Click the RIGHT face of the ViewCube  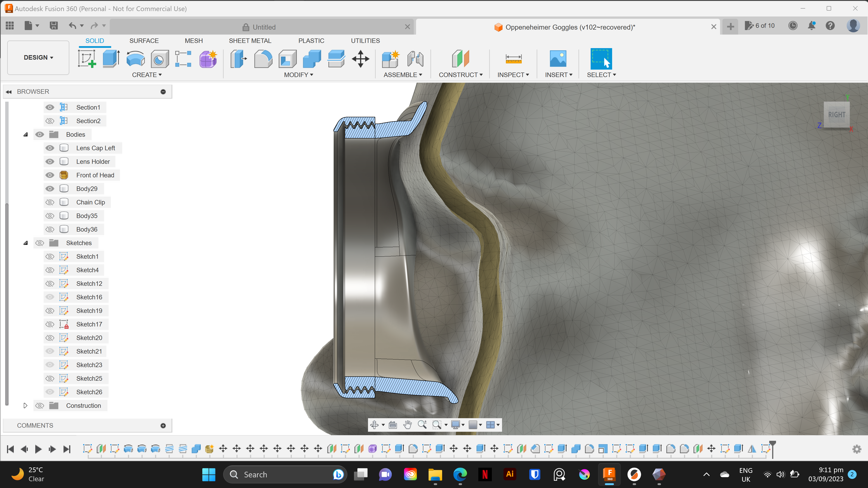point(837,115)
